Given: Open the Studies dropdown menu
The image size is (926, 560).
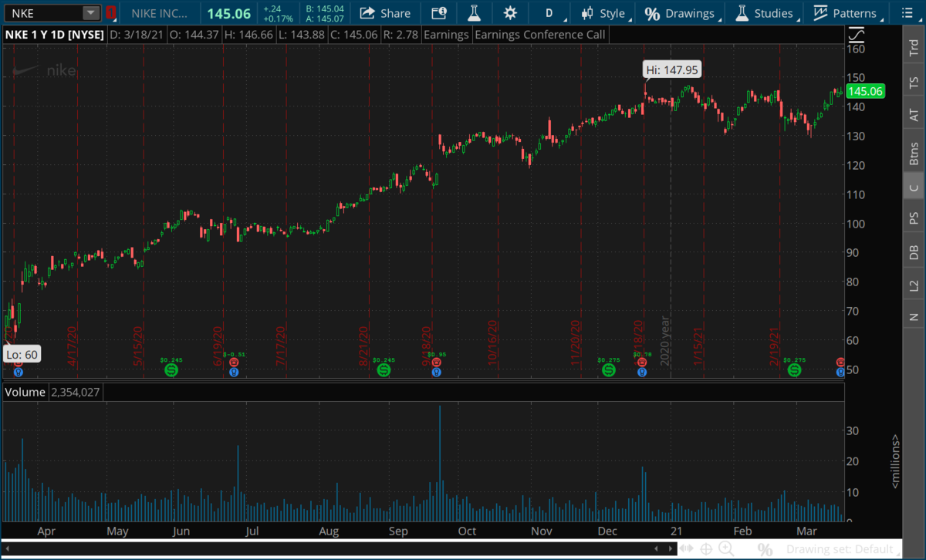Looking at the screenshot, I should (x=765, y=13).
